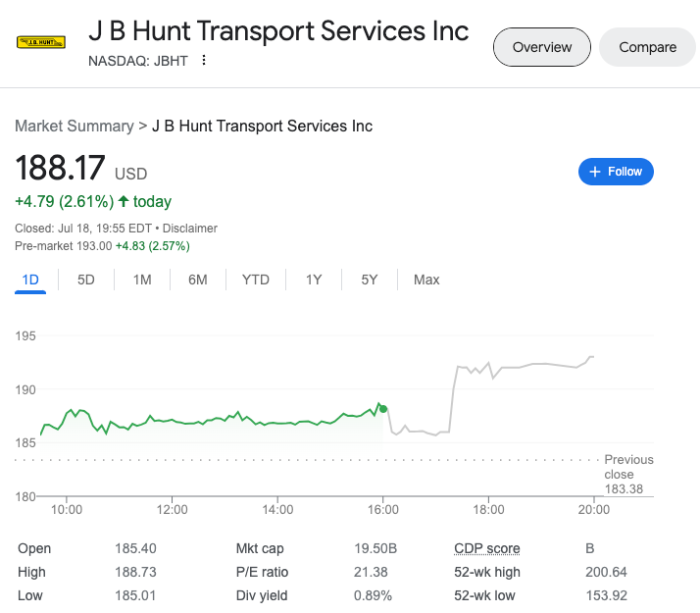Screen dimensions: 700x613
Task: Open the Compare view
Action: (647, 47)
